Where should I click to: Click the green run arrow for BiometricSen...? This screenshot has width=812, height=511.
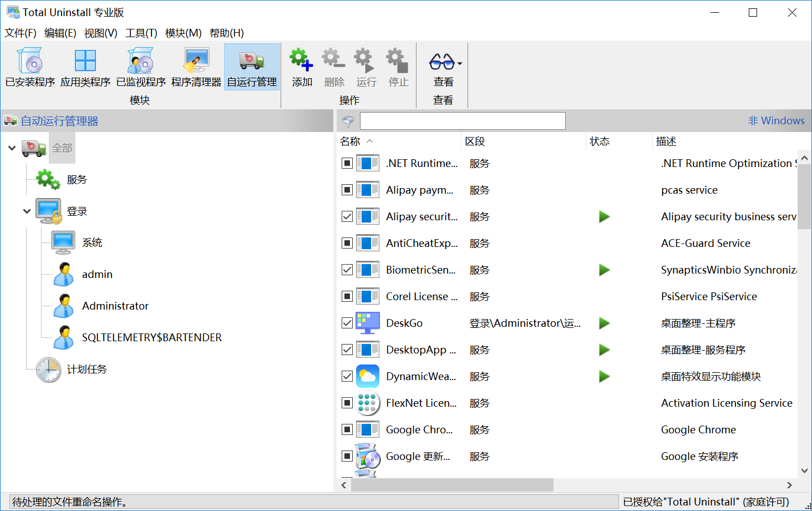[x=605, y=270]
